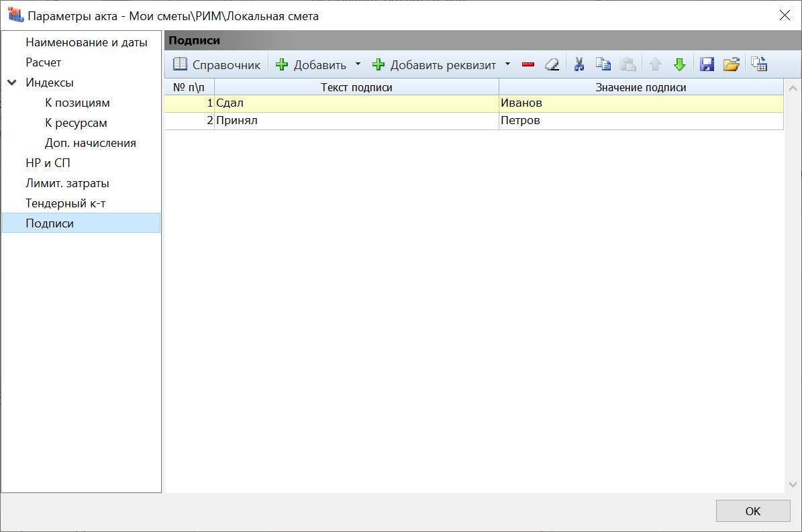Click the № п\п column header

[189, 87]
